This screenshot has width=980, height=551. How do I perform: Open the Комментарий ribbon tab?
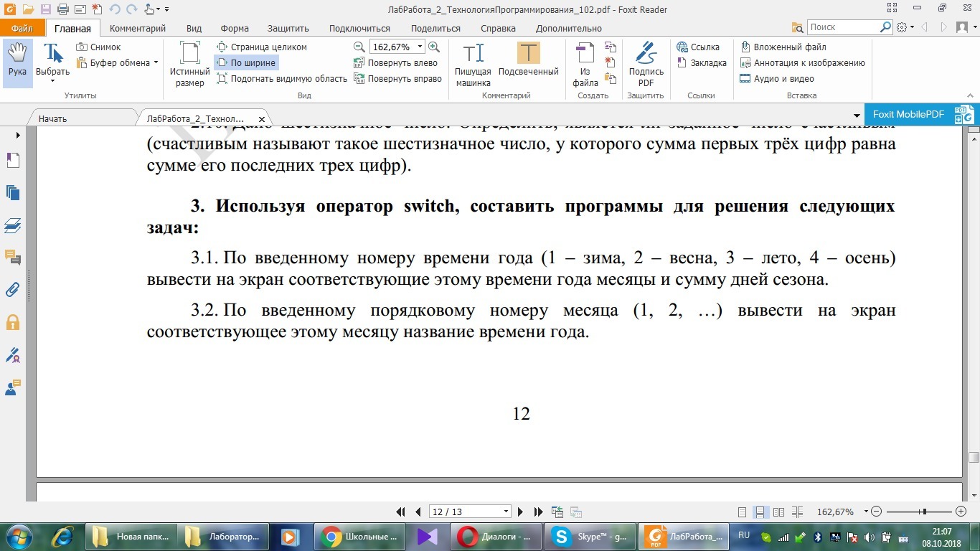138,29
